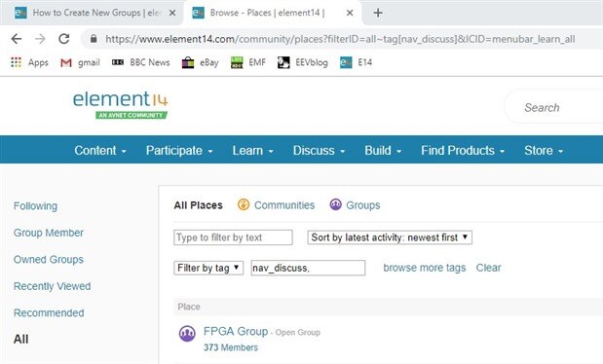Click the nav_discuss tag input field
Image resolution: width=603 pixels, height=364 pixels.
click(x=308, y=268)
